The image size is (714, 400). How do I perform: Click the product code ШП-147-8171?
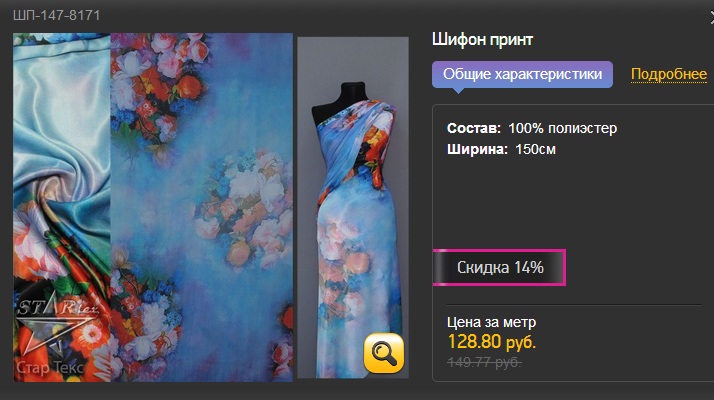click(56, 15)
